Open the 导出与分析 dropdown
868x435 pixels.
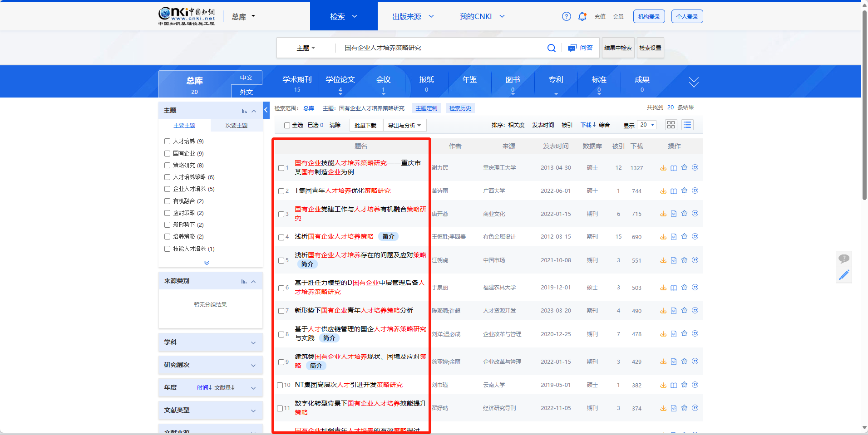coord(404,126)
